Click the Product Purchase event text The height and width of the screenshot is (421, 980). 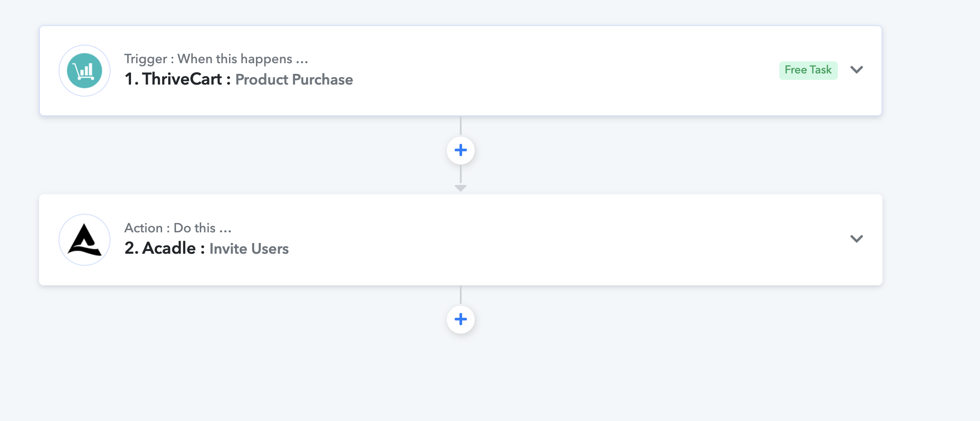pyautogui.click(x=294, y=80)
